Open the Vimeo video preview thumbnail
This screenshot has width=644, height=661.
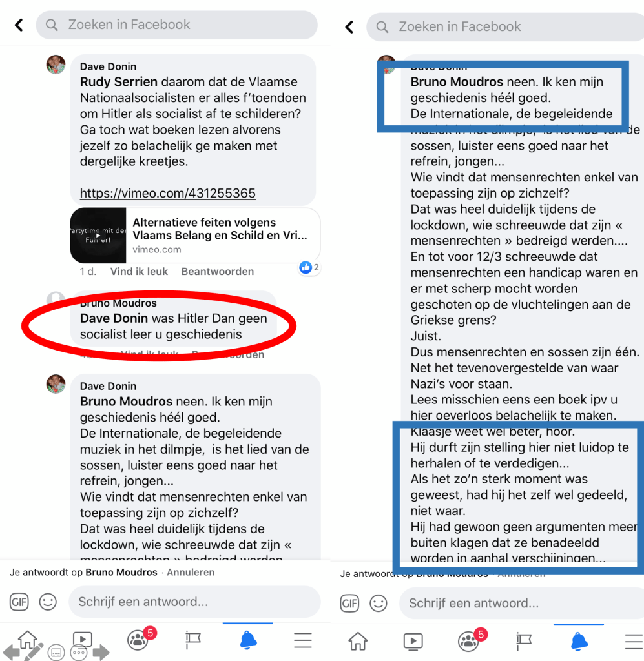coord(98,235)
